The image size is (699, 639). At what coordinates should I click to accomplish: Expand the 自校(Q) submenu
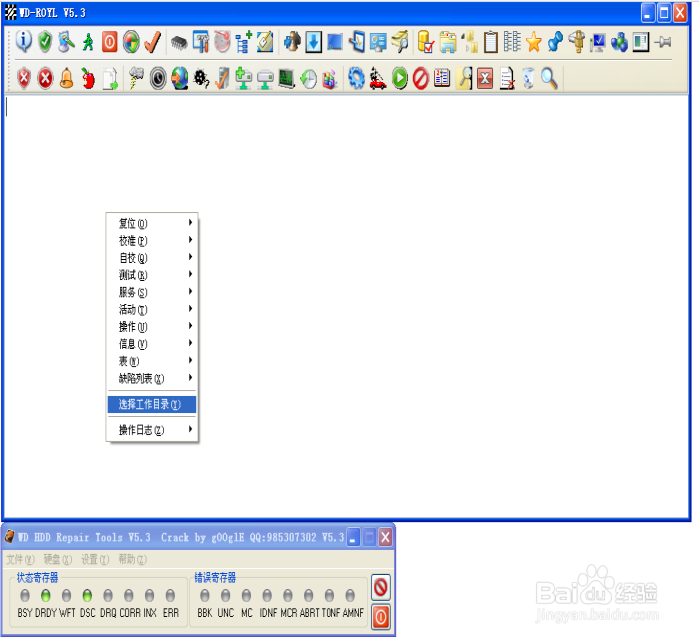[x=152, y=257]
